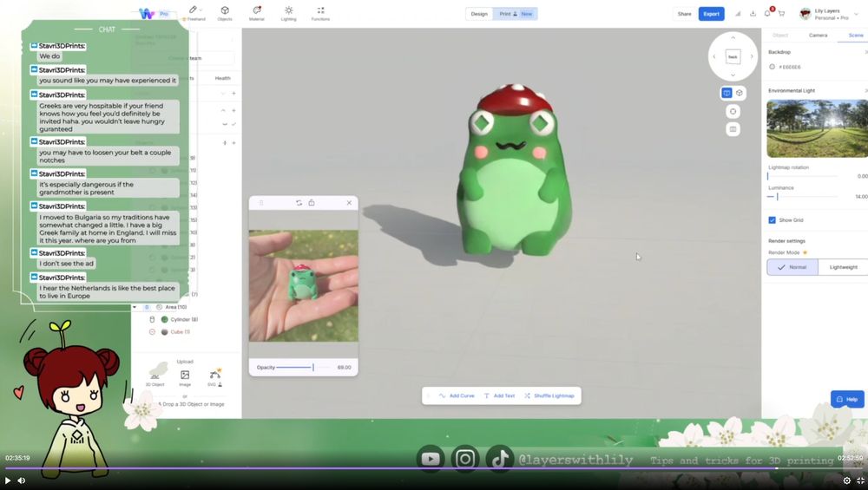Switch to Design mode
This screenshot has width=868, height=490.
pyautogui.click(x=479, y=14)
